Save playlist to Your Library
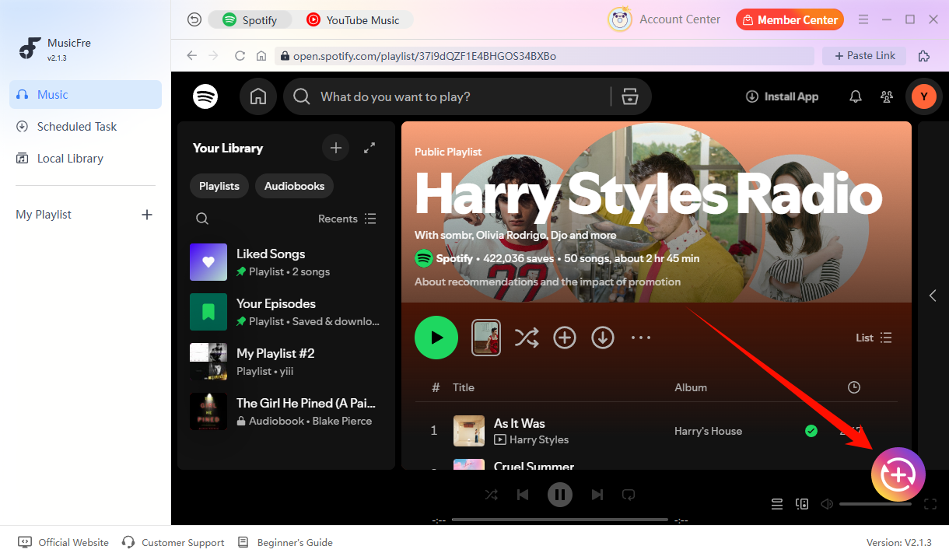Viewport: 949px width, 560px height. coord(565,338)
